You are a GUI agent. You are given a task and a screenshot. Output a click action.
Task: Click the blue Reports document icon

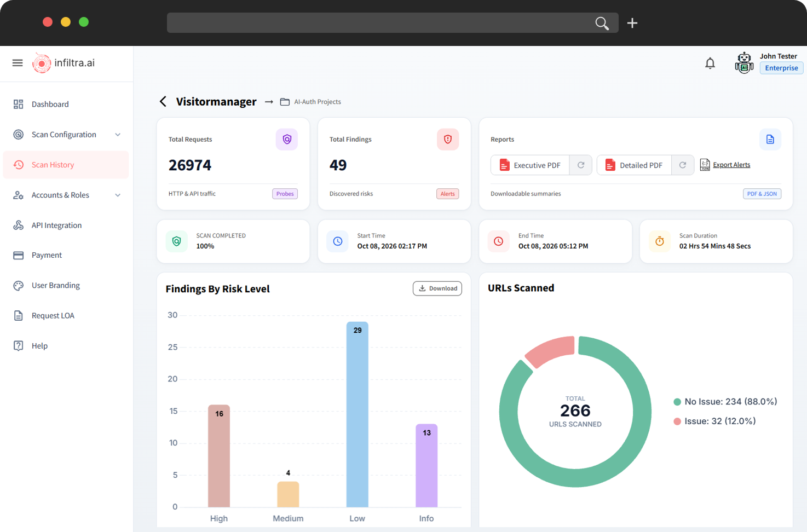pyautogui.click(x=770, y=140)
